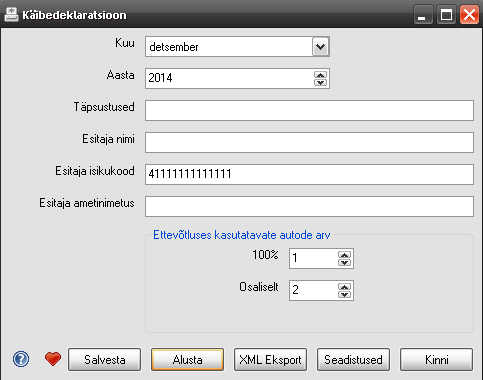Focus the Esitaja ametinimetus field
483x380 pixels.
[x=309, y=206]
